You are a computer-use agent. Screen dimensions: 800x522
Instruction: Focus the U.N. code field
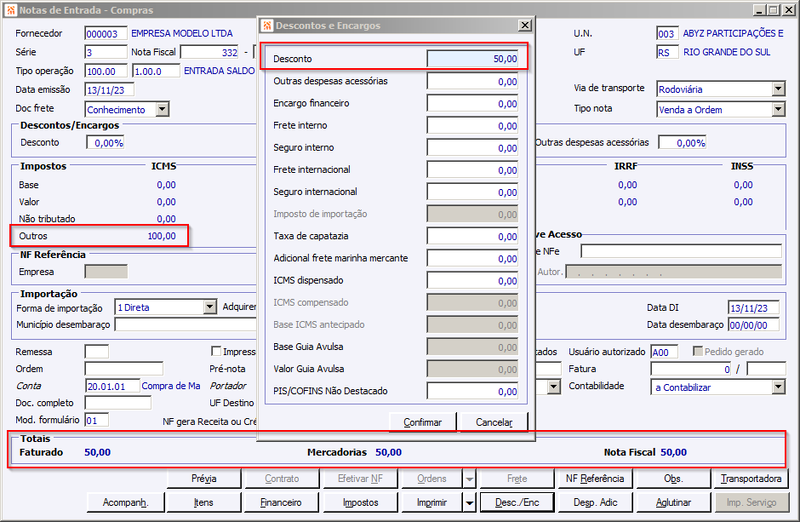pyautogui.click(x=667, y=34)
